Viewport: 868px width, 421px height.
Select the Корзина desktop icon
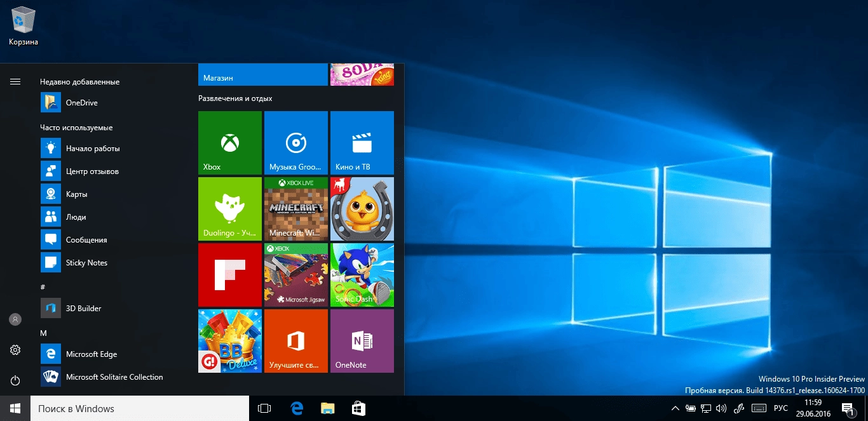click(24, 26)
